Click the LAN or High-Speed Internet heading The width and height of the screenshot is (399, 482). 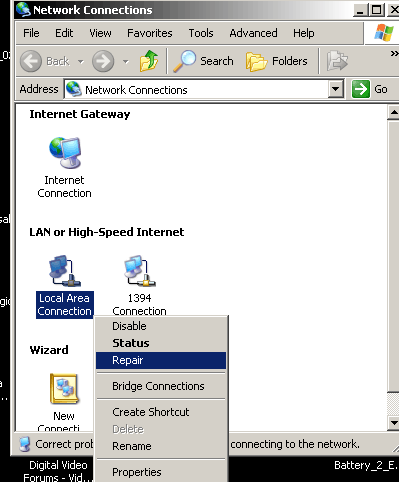coord(107,232)
